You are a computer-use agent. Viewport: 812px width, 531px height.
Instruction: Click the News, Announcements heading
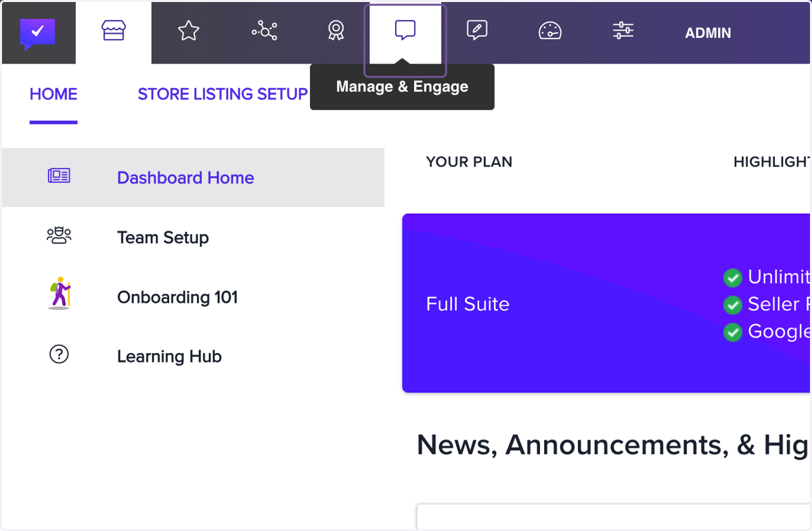pos(612,444)
